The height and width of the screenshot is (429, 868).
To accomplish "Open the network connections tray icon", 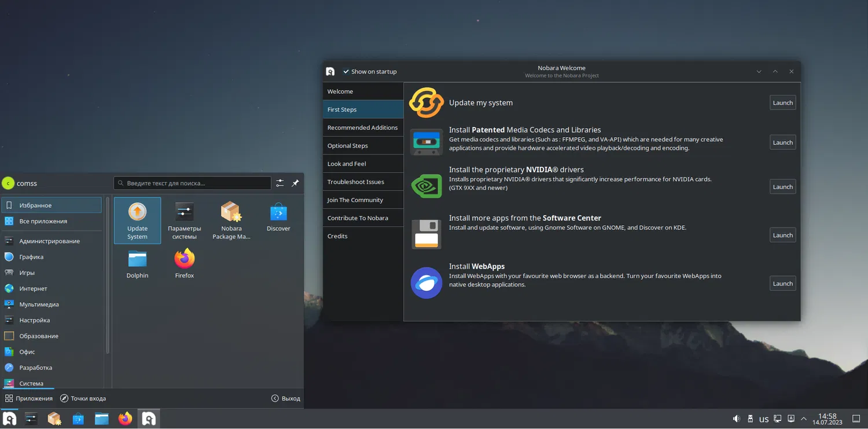I will (778, 419).
